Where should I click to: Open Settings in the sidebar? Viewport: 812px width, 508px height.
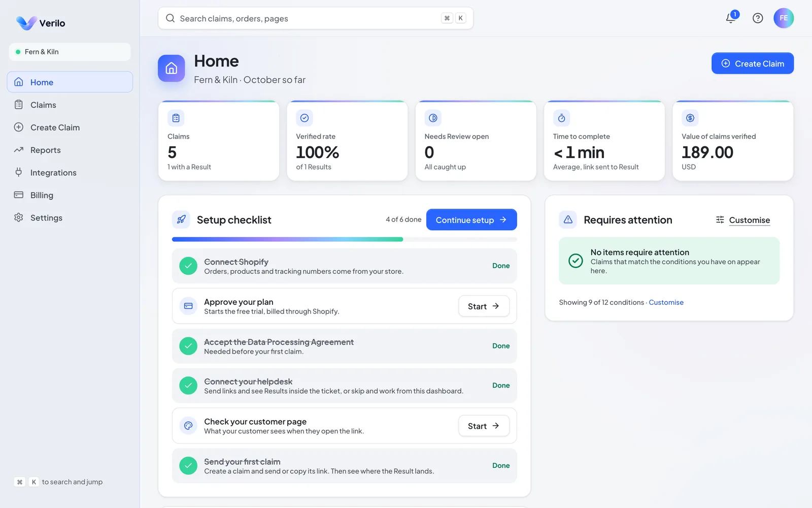point(70,218)
